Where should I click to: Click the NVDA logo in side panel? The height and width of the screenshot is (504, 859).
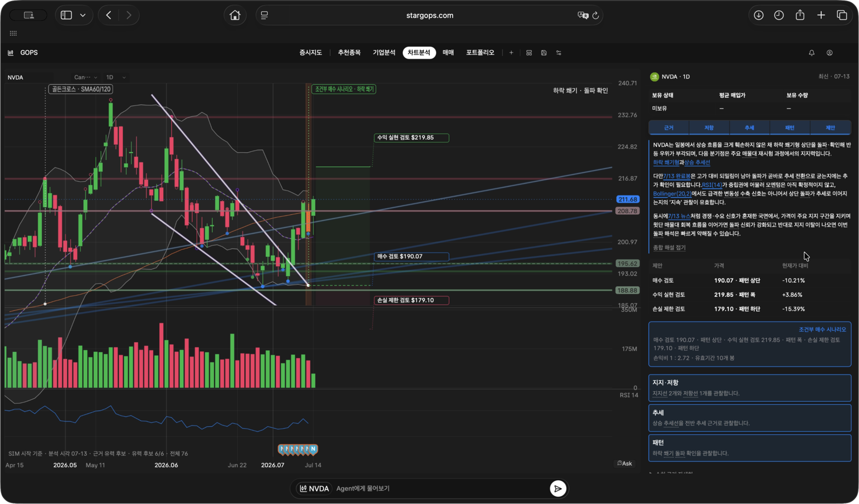(x=655, y=77)
